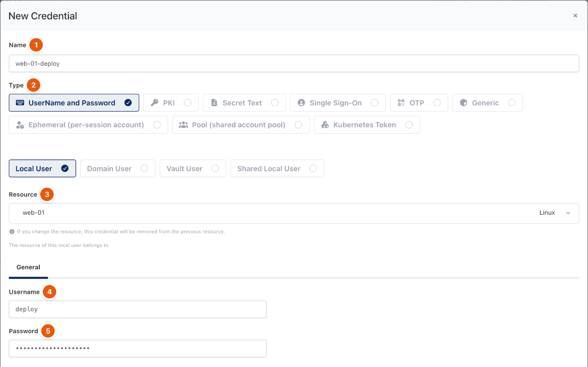This screenshot has width=588, height=367.
Task: Click the info icon beside resource change note
Action: click(12, 232)
